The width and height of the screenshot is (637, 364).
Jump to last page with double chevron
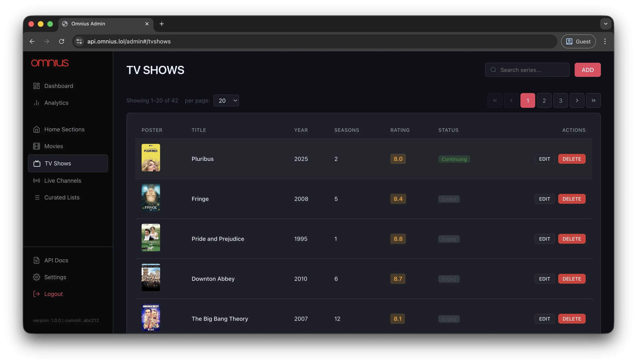(x=593, y=100)
